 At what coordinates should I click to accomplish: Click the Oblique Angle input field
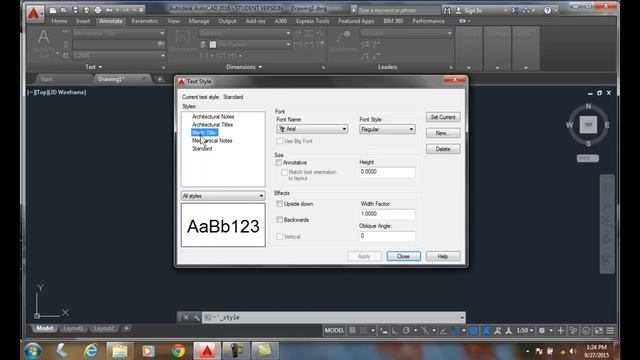pos(387,236)
